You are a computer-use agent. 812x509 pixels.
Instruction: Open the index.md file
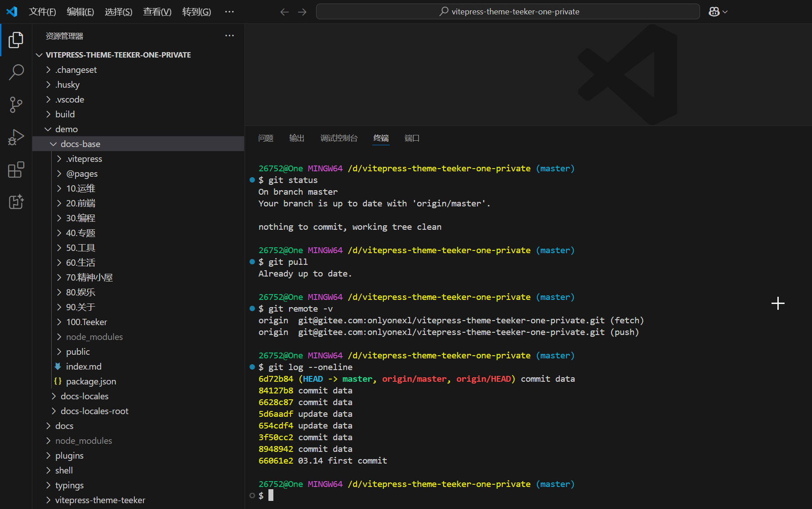(138, 366)
